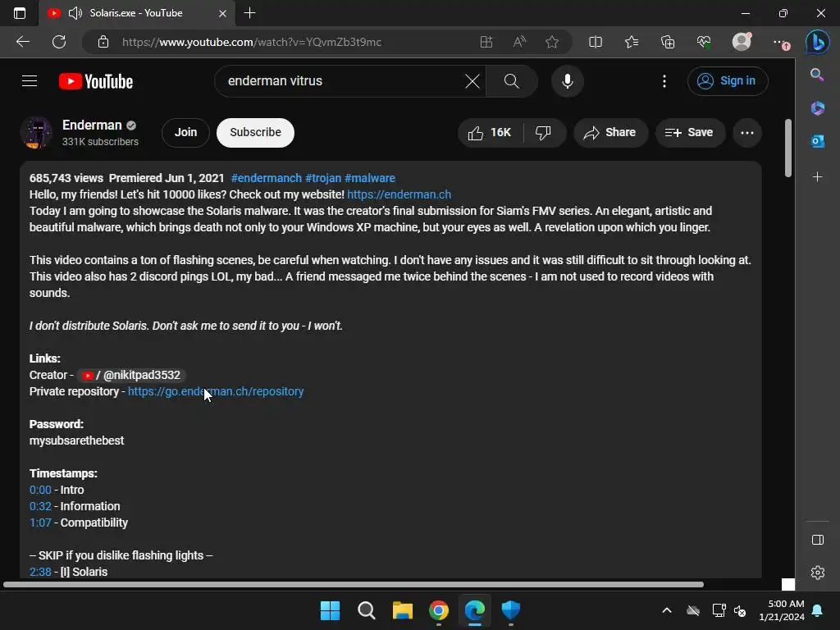This screenshot has width=840, height=630.
Task: Open Windows Security shield taskbar icon
Action: click(511, 610)
